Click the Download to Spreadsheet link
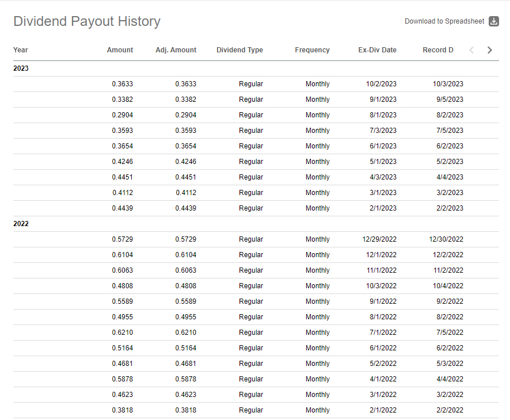The image size is (510, 420). [444, 21]
